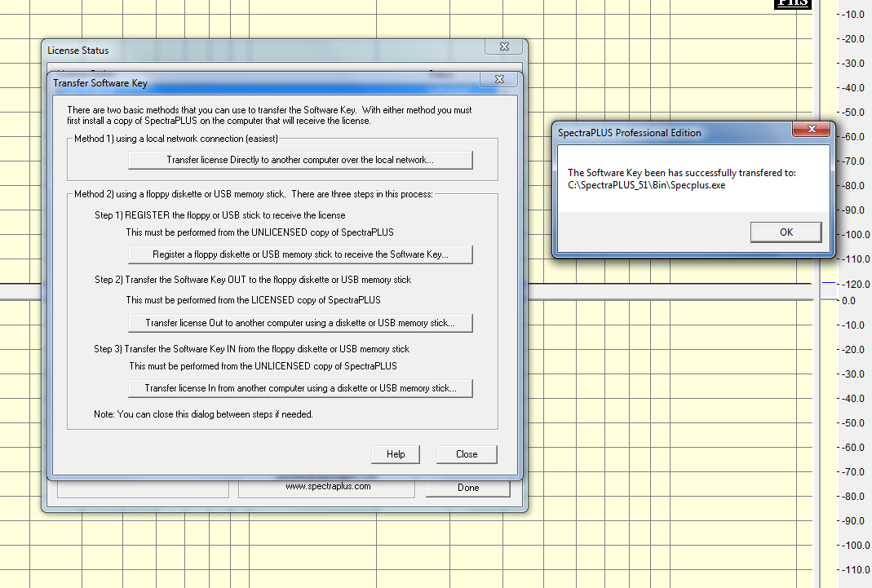
Task: Close the License Status window with X
Action: click(x=504, y=46)
